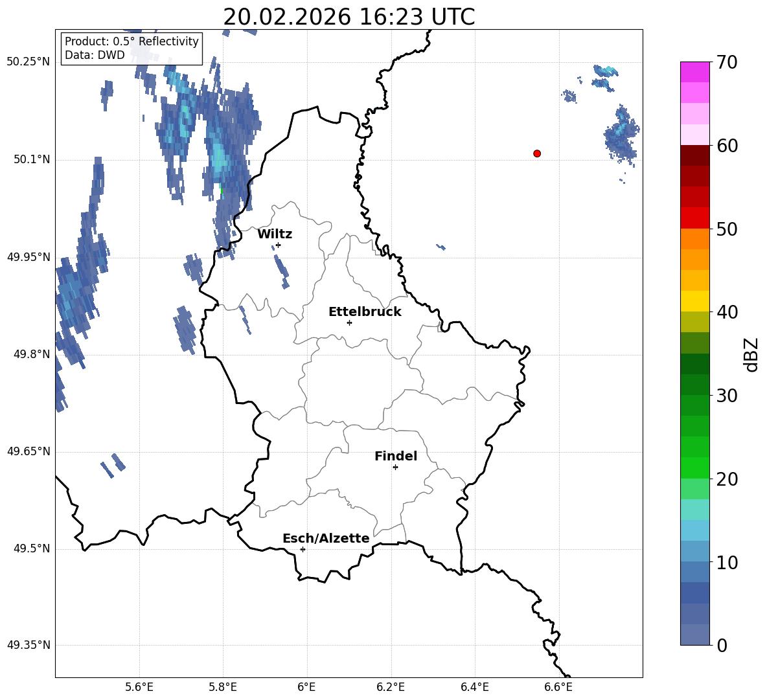Click the Wiltz cross marker
767x700 pixels.
click(x=279, y=245)
